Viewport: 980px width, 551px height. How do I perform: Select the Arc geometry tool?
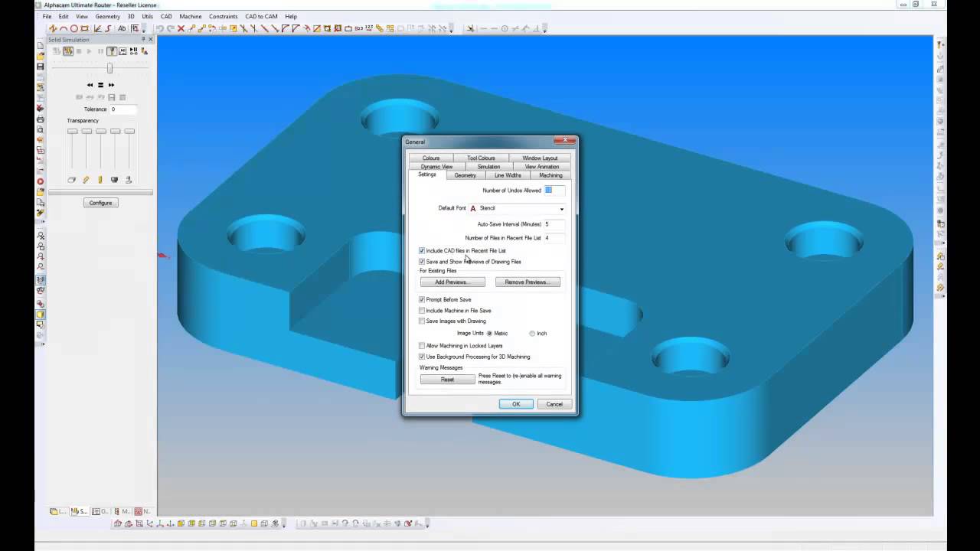[64, 28]
